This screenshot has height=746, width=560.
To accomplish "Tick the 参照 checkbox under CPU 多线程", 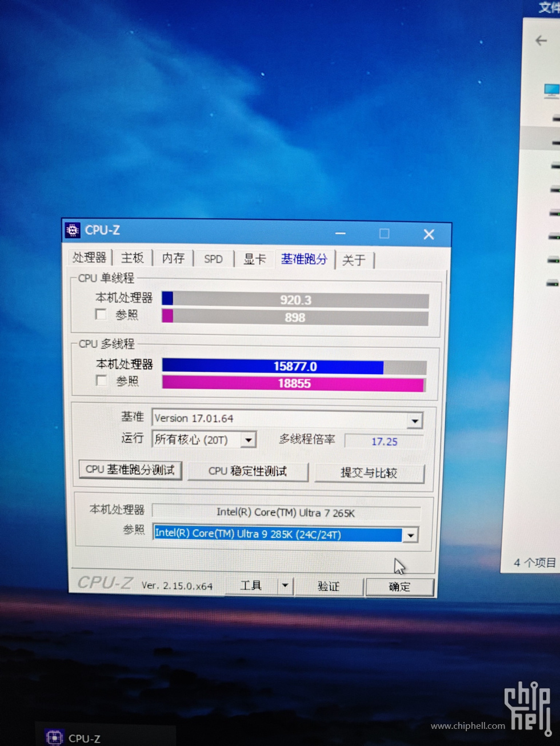I will (x=101, y=380).
